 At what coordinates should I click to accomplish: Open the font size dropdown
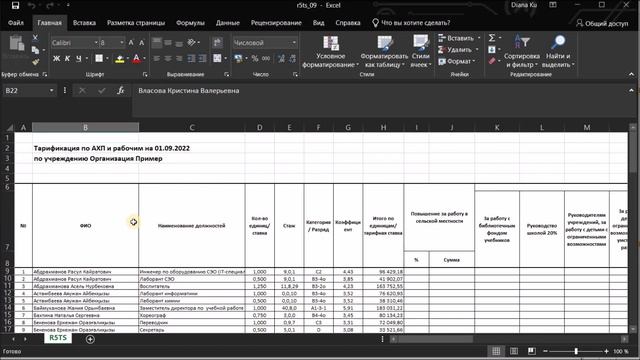[121, 42]
